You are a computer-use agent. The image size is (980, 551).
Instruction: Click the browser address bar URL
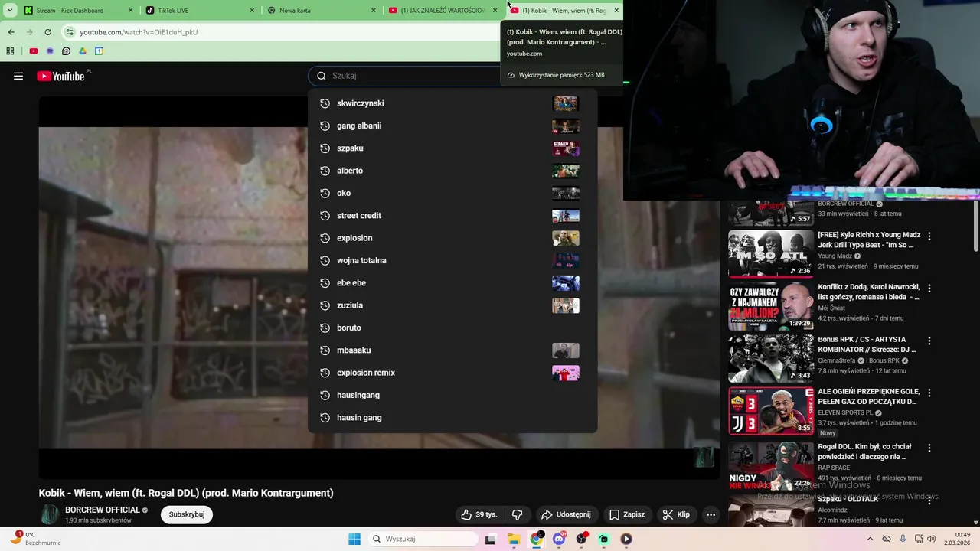(x=139, y=32)
